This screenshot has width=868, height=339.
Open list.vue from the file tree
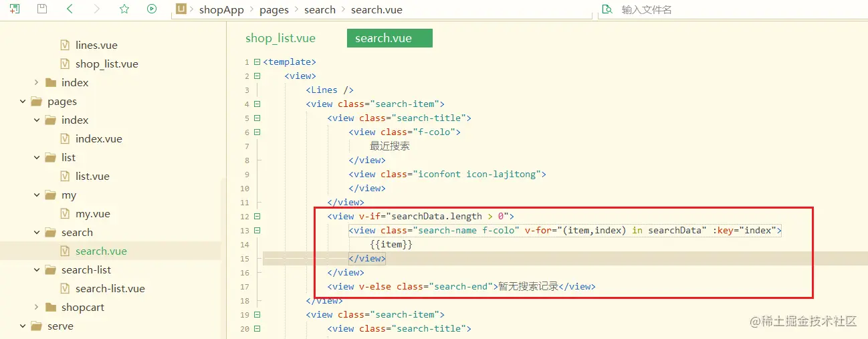click(x=92, y=177)
